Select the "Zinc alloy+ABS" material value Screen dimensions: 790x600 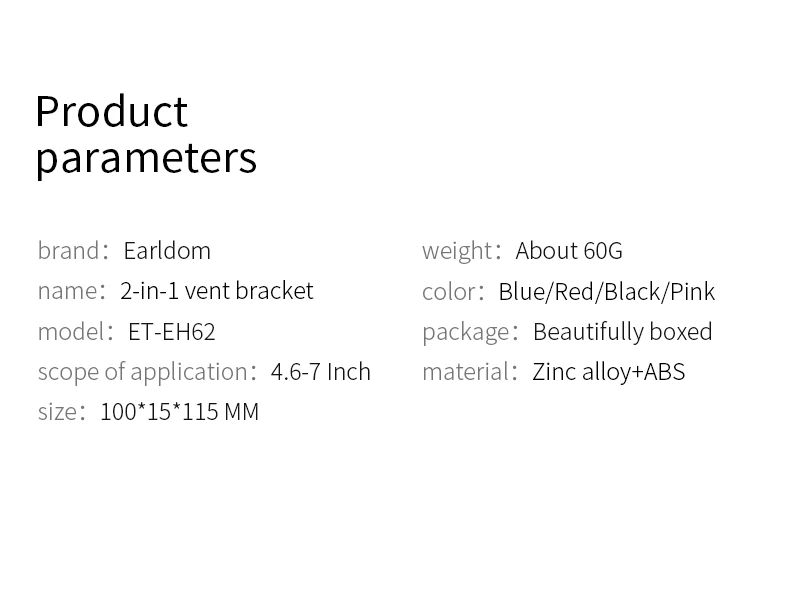[x=608, y=371]
